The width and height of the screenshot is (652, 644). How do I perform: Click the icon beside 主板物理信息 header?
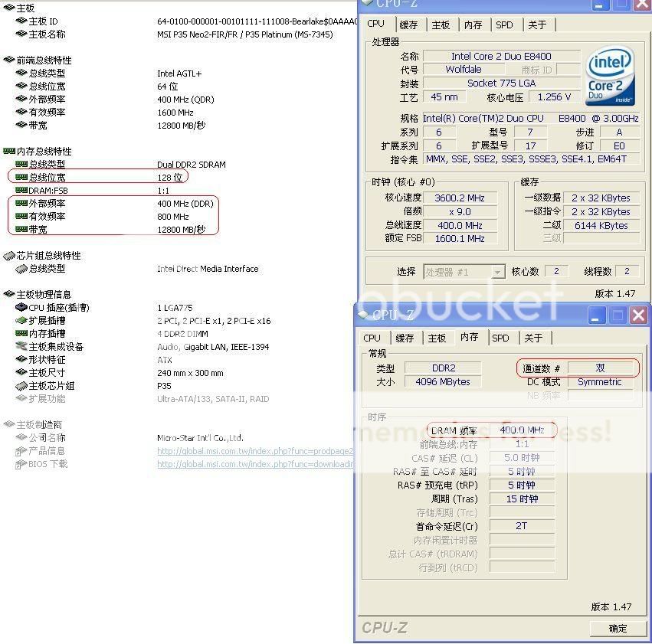click(9, 294)
